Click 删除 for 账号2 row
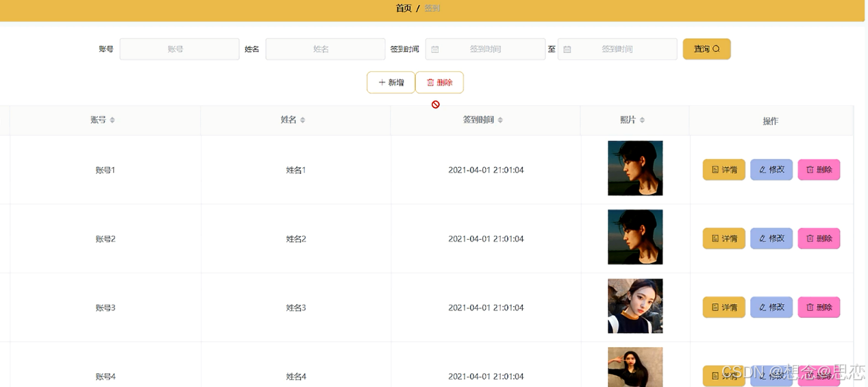The image size is (868, 387). click(x=819, y=238)
